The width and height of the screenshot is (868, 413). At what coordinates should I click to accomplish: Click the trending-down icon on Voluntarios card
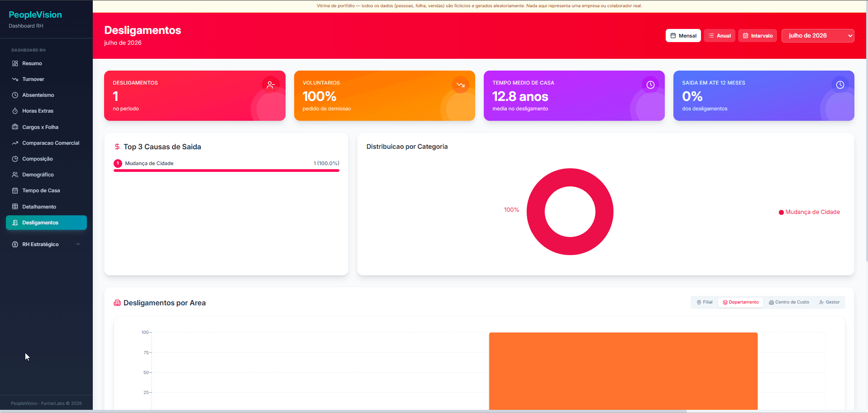click(461, 85)
